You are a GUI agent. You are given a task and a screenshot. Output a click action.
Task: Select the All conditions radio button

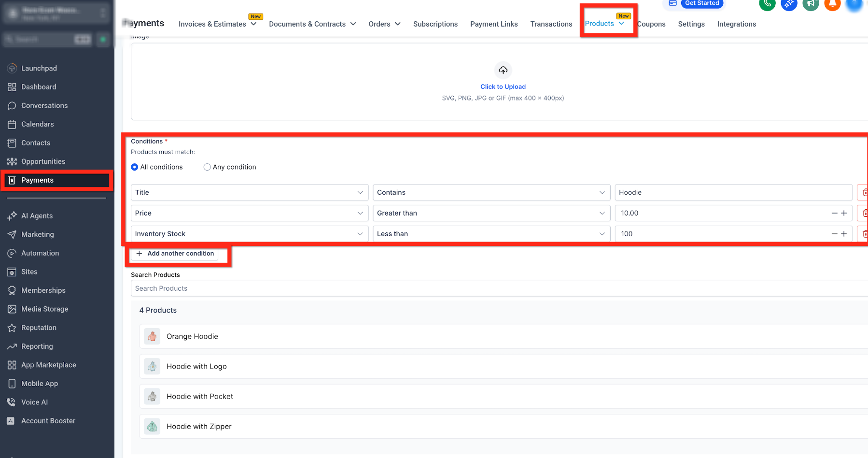pyautogui.click(x=135, y=167)
